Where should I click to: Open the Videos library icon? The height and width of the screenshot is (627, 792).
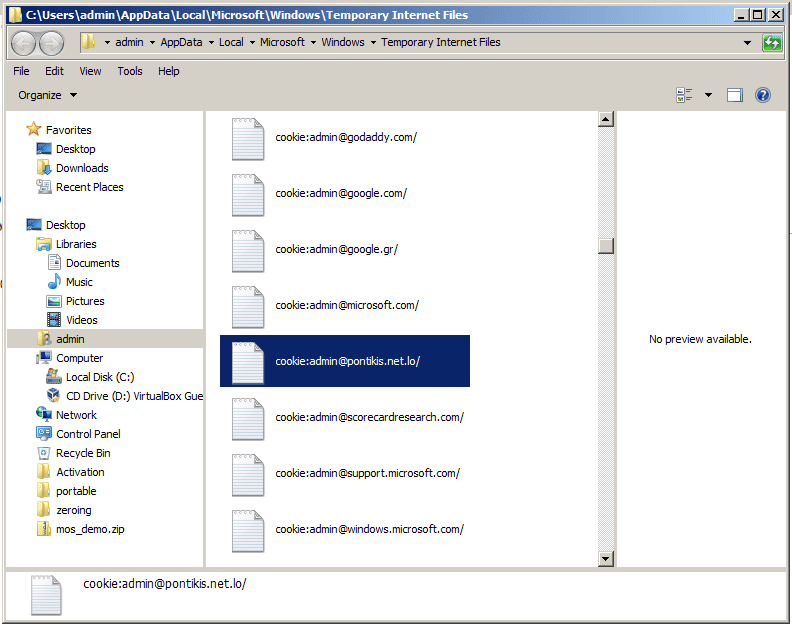pyautogui.click(x=54, y=320)
